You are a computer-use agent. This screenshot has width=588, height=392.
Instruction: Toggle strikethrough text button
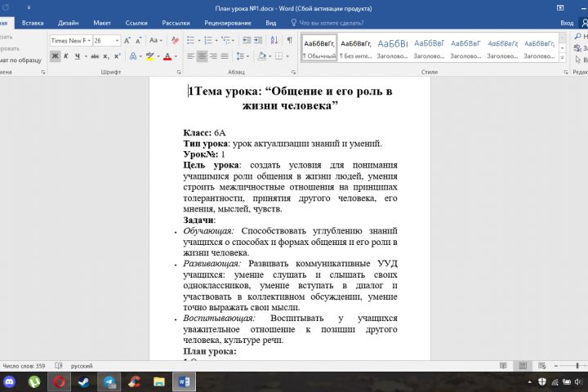(x=95, y=56)
